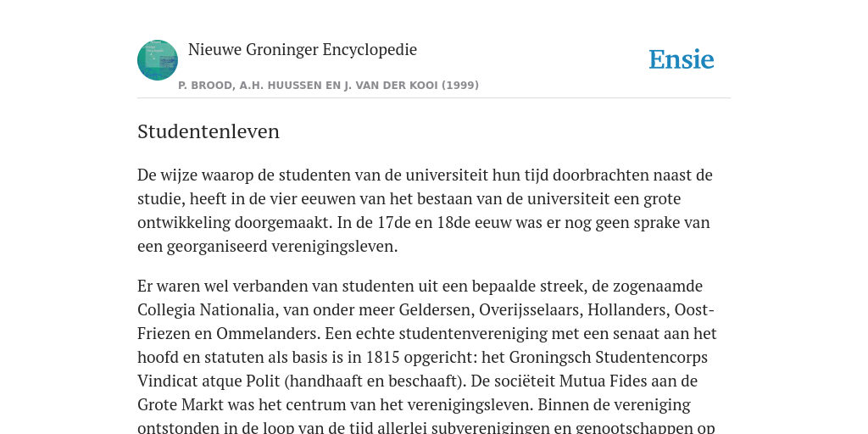Open the round encyclopedia cover thumbnail

158,60
